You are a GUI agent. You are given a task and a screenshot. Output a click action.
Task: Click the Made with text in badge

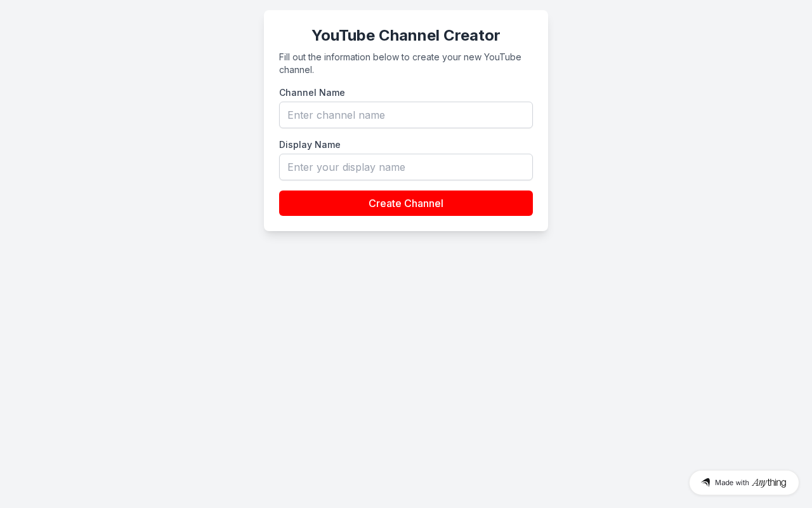[732, 483]
